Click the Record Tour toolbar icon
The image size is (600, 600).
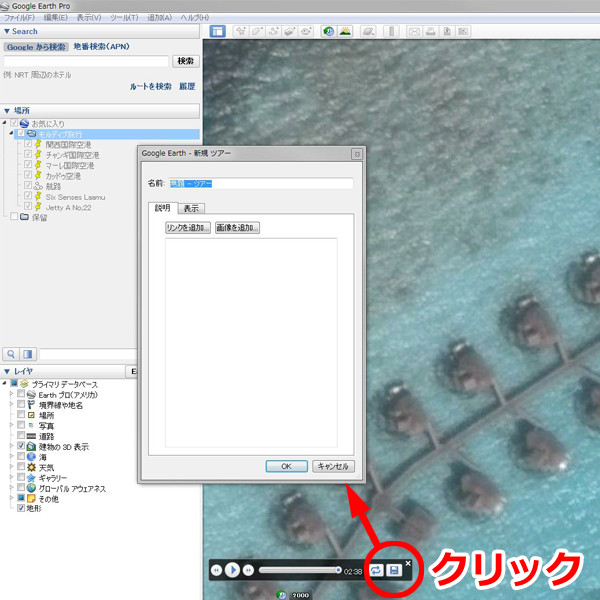(306, 31)
